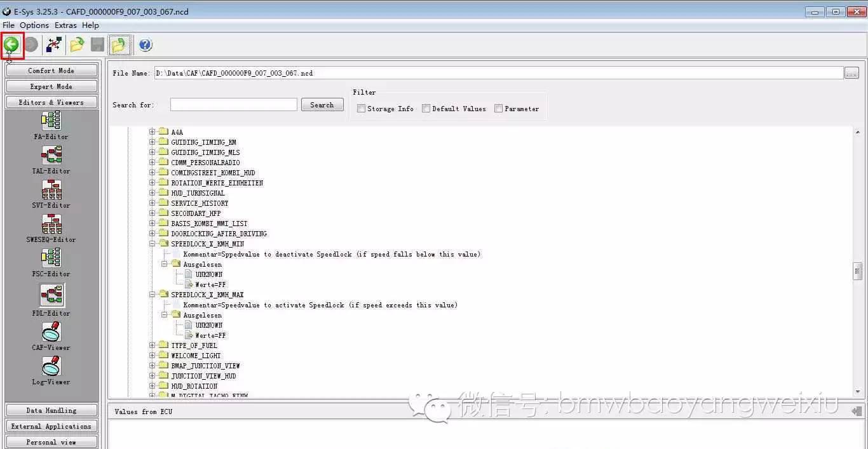Open the SWESEQ-Editor from the sidebar

coord(51,227)
